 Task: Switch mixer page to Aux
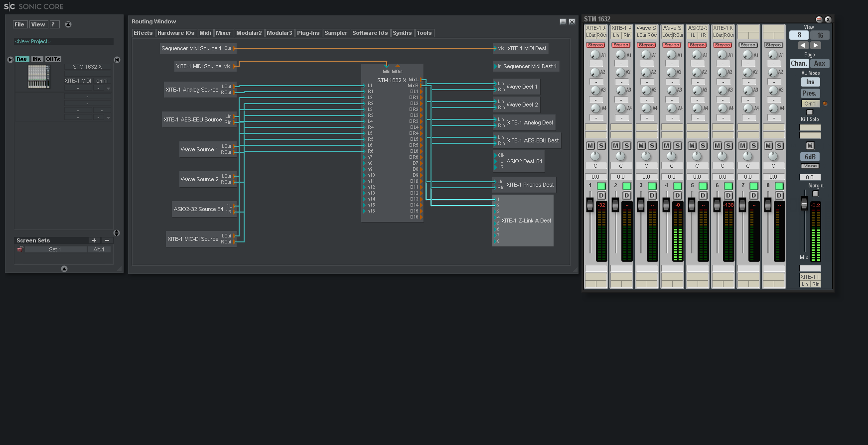pyautogui.click(x=820, y=64)
